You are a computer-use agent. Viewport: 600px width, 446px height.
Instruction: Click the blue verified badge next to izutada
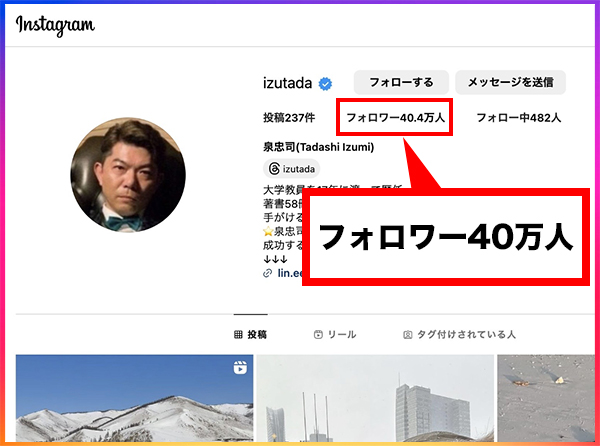(x=326, y=82)
